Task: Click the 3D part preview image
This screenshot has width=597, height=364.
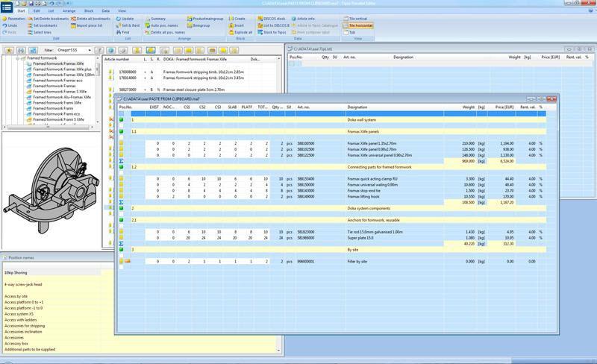Action: click(x=51, y=190)
